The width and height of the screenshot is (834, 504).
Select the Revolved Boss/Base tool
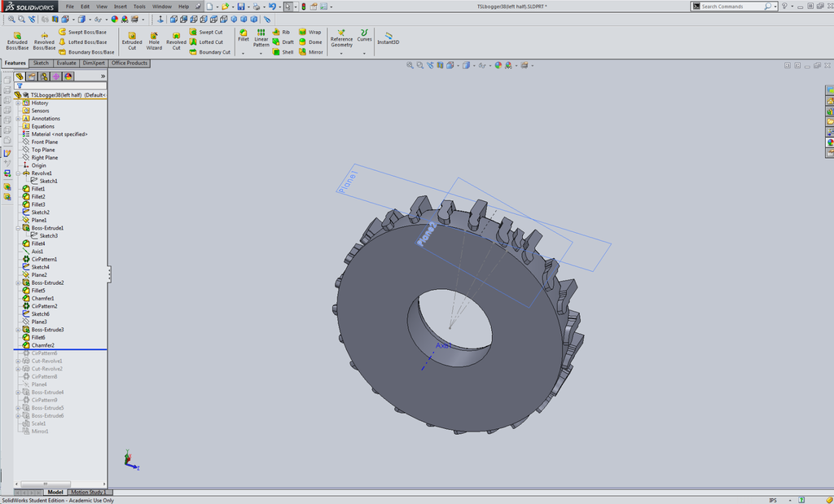(x=44, y=40)
